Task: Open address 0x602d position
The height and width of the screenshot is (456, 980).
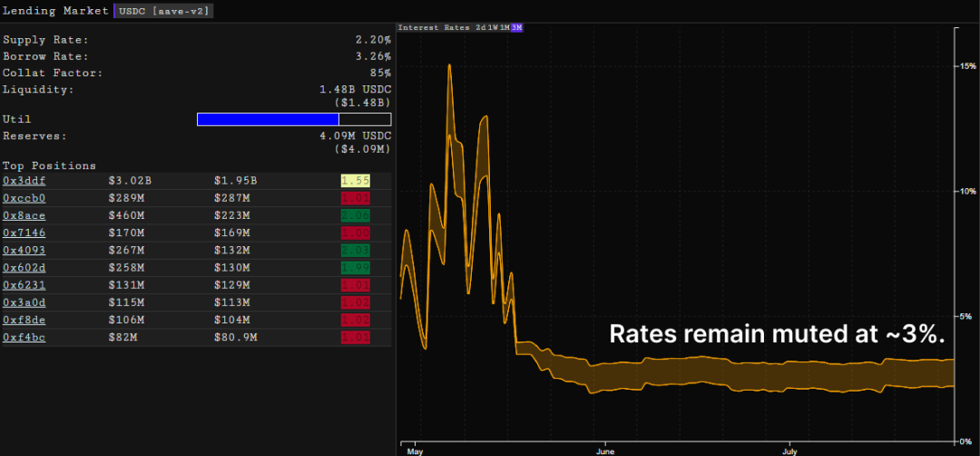Action: point(24,268)
